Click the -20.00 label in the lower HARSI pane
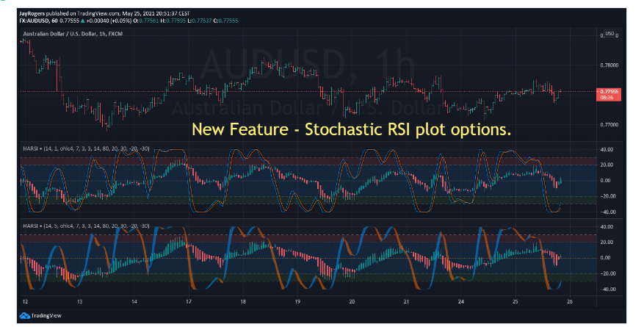Screen dimensions: 644x327 click(x=607, y=273)
